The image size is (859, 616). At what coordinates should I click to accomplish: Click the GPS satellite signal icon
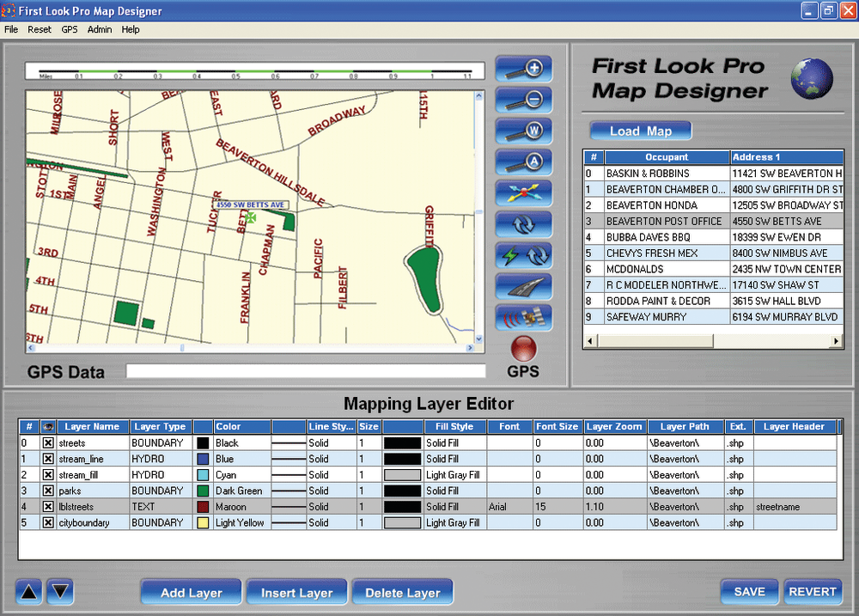coord(523,318)
